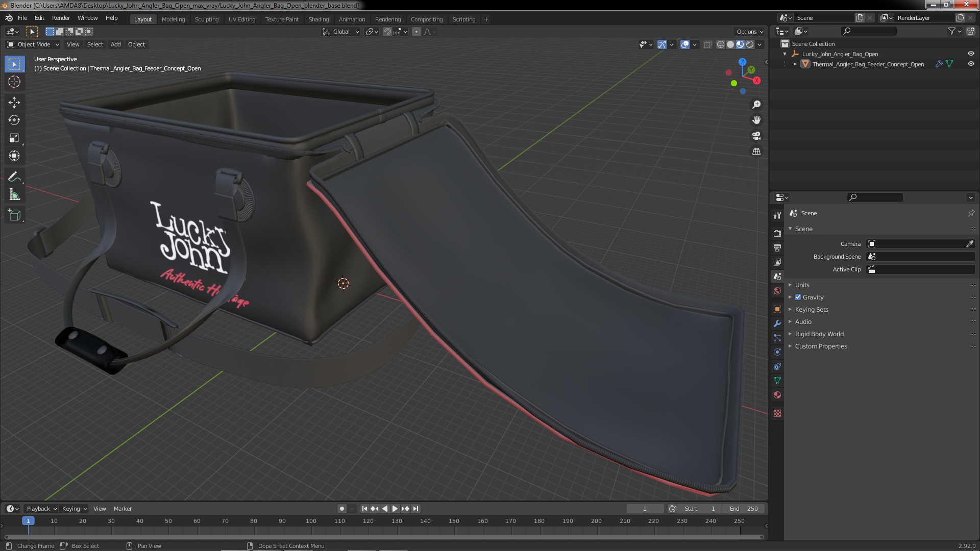The width and height of the screenshot is (980, 551).
Task: Click the pan view hand icon
Action: 756,120
